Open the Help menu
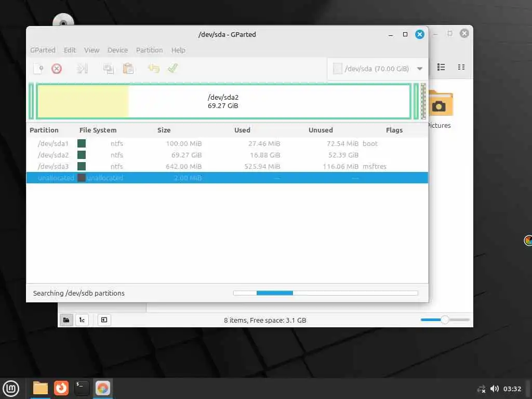 178,50
